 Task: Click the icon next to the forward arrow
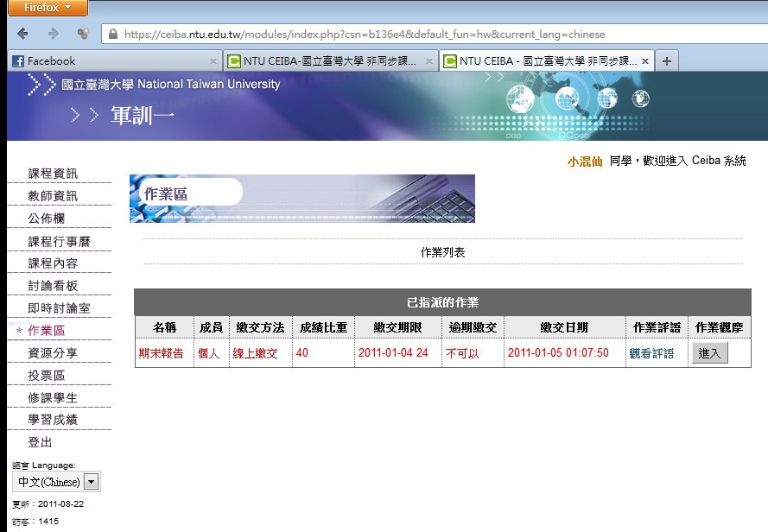83,34
